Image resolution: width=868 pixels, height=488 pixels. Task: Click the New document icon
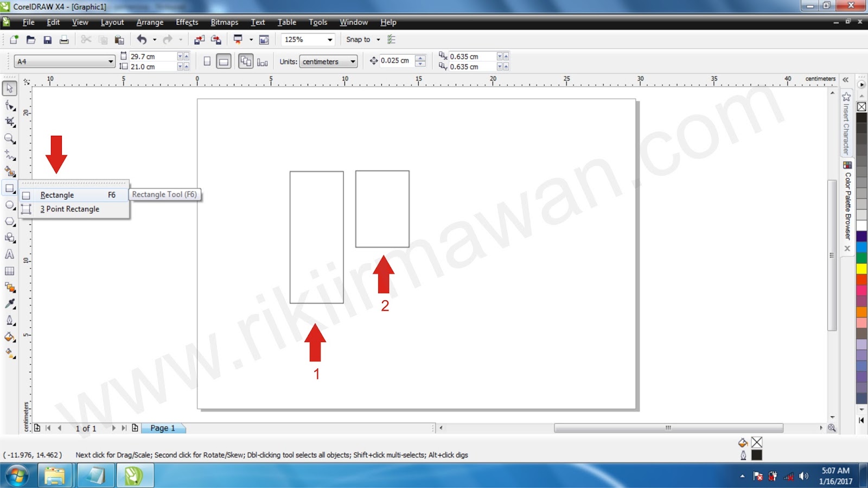pos(14,40)
